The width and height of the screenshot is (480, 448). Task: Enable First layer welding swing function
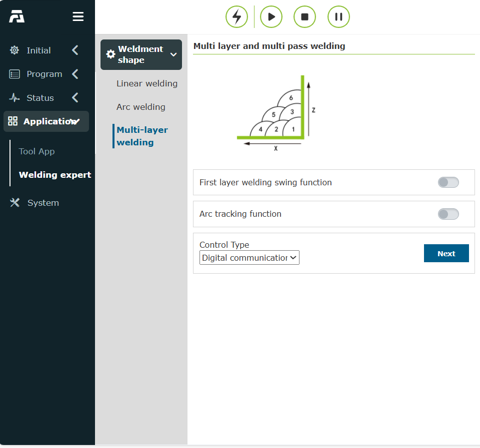[448, 182]
